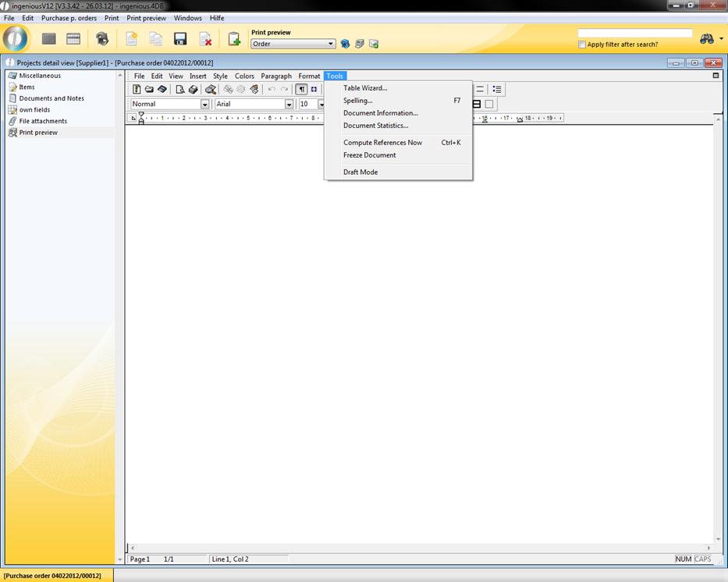
Task: Select 'File attachments' in left panel
Action: tap(43, 121)
